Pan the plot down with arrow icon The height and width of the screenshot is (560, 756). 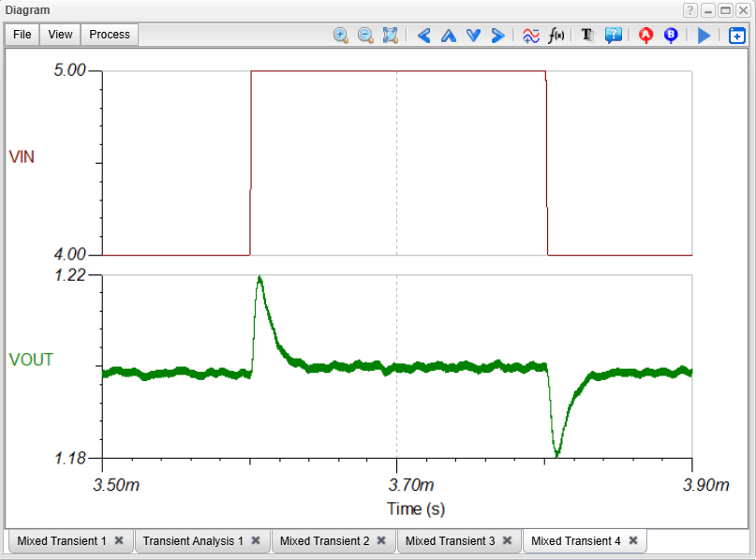coord(473,35)
